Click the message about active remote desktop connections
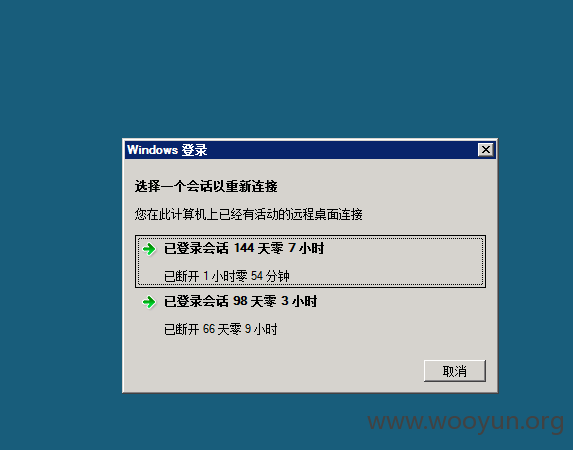This screenshot has height=450, width=573. (248, 214)
